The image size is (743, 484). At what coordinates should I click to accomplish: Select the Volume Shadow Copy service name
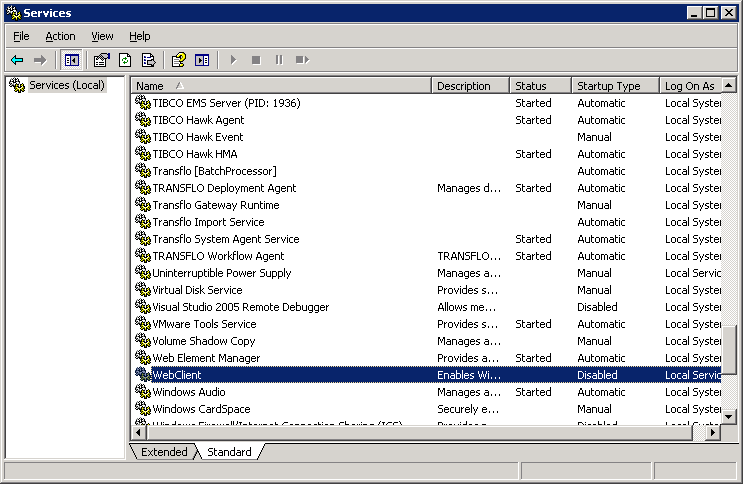[x=204, y=341]
